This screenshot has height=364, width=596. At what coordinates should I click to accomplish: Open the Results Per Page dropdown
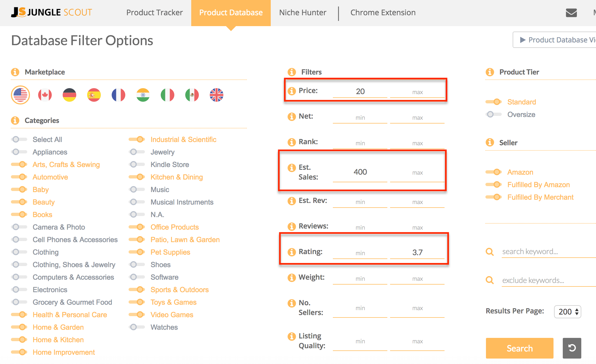pos(567,311)
